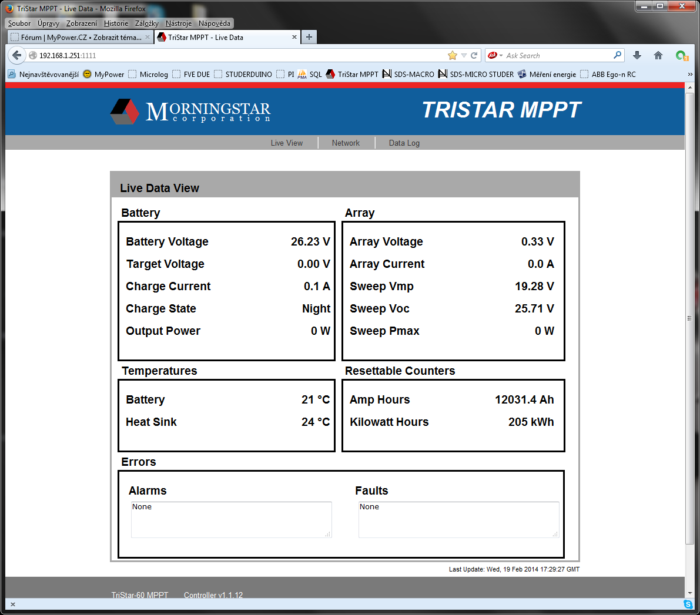Click the scrollbar down arrow

click(689, 593)
